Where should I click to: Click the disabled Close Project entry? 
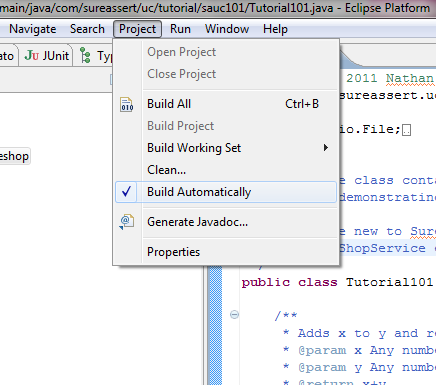point(226,74)
